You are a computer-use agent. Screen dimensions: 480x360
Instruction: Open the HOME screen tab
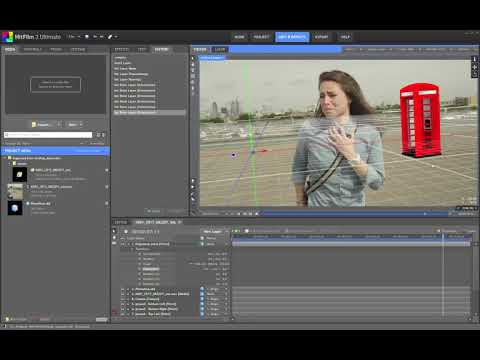(239, 37)
